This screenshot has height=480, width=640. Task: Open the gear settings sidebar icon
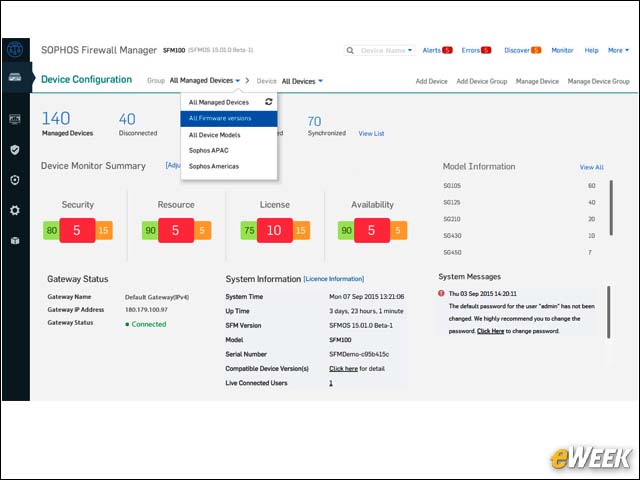point(15,210)
